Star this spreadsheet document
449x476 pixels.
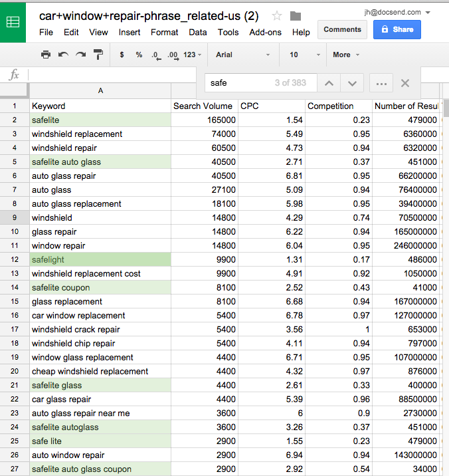pos(277,16)
